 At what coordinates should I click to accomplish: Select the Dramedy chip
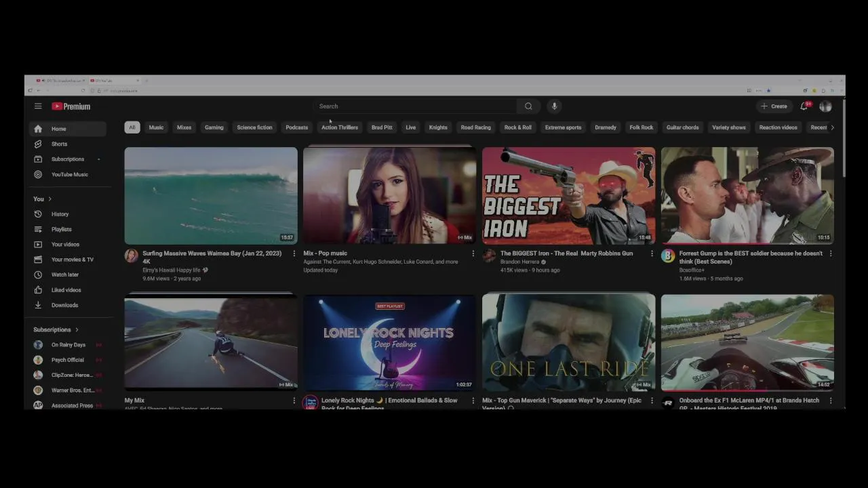click(606, 127)
